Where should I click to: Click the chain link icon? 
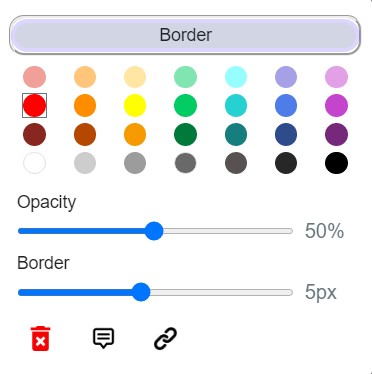coord(165,338)
